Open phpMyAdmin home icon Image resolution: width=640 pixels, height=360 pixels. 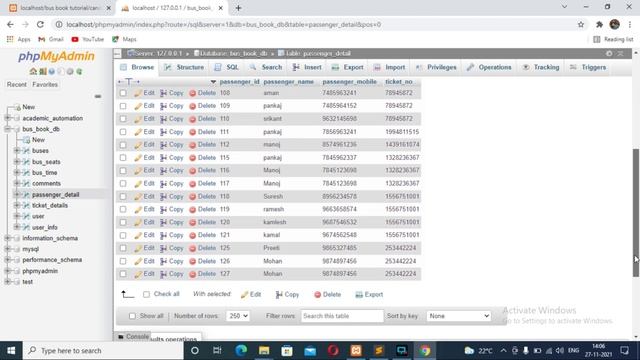(x=33, y=71)
